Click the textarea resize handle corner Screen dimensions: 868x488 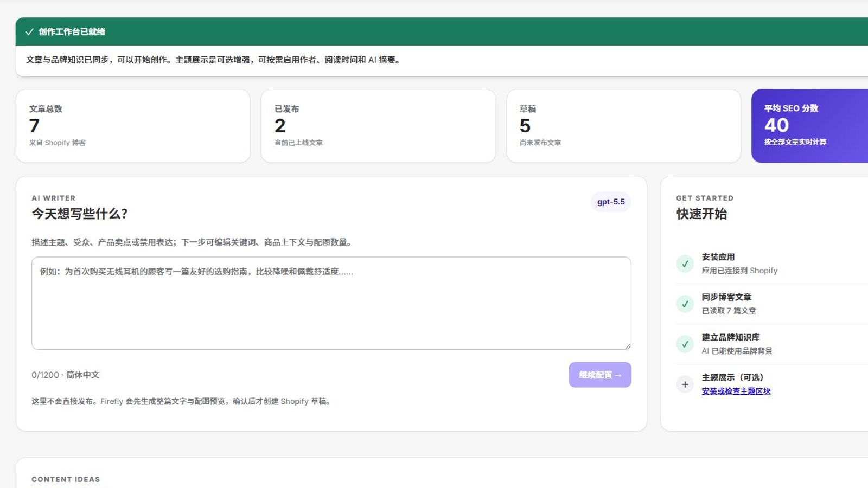point(628,346)
